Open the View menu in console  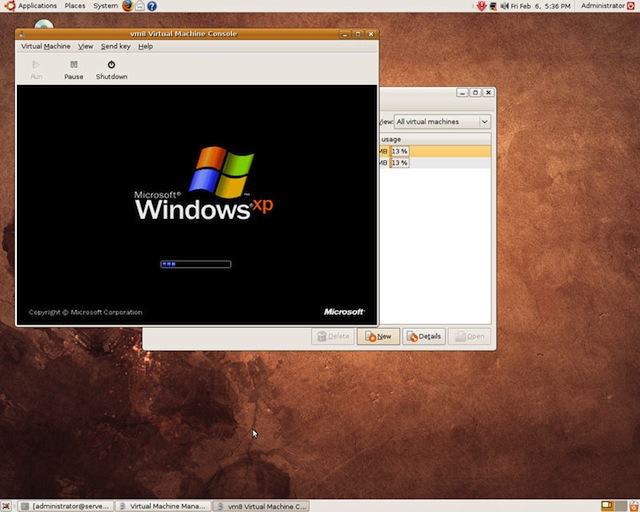pos(85,46)
